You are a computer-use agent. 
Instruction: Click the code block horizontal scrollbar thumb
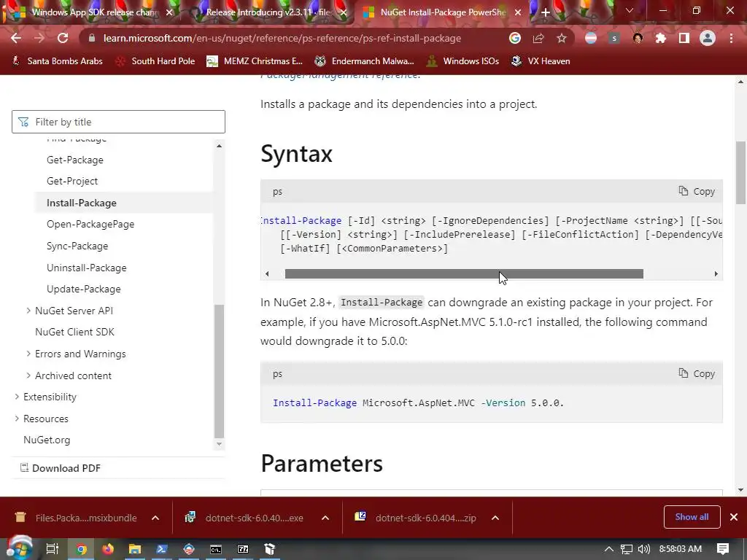pyautogui.click(x=464, y=274)
